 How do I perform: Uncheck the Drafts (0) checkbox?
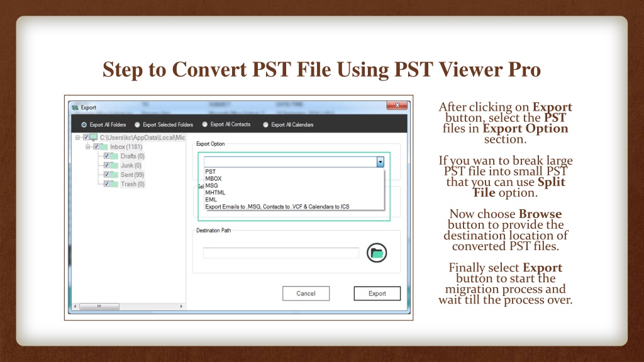click(106, 156)
